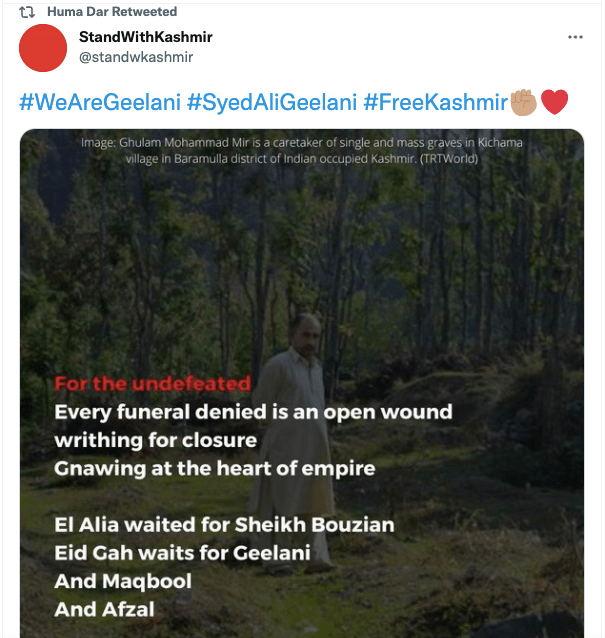605x638 pixels.
Task: Click the red "For the undefeated" heading
Action: [152, 383]
